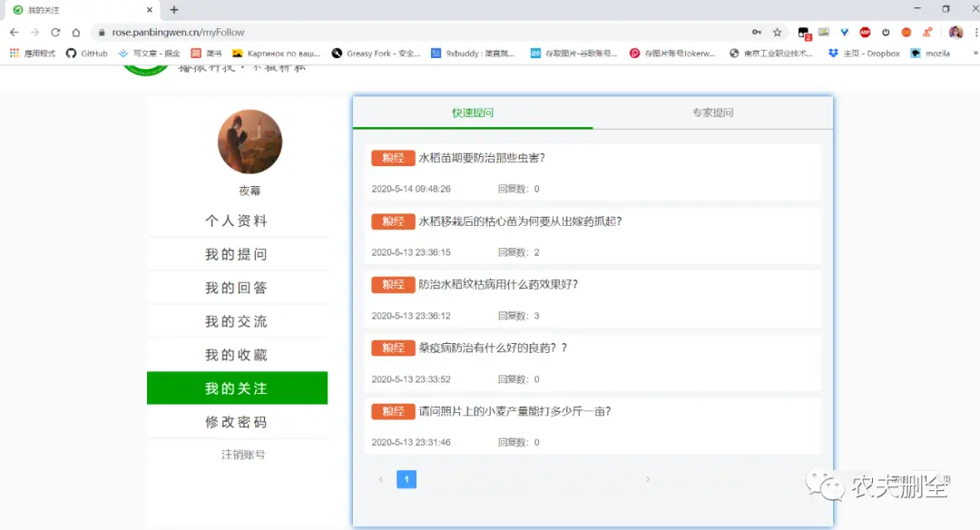Open the Apps grid bookmark shortcut

33,54
